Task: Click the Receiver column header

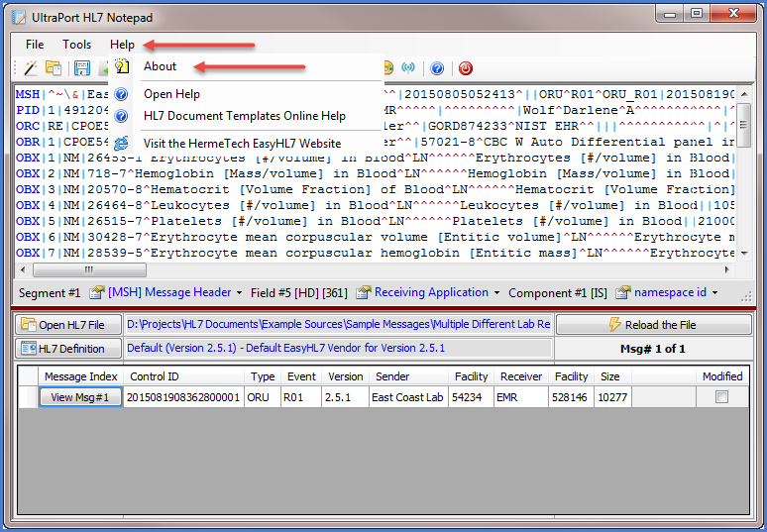Action: [x=521, y=376]
